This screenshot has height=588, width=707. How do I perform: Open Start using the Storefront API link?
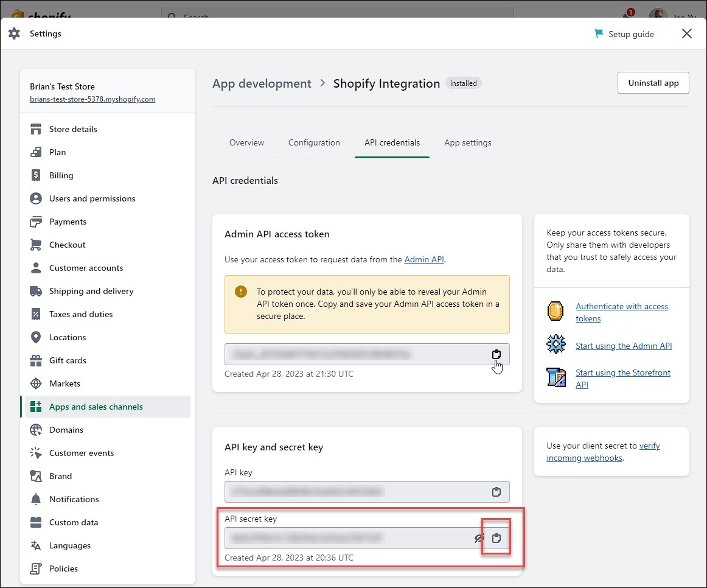pyautogui.click(x=622, y=379)
